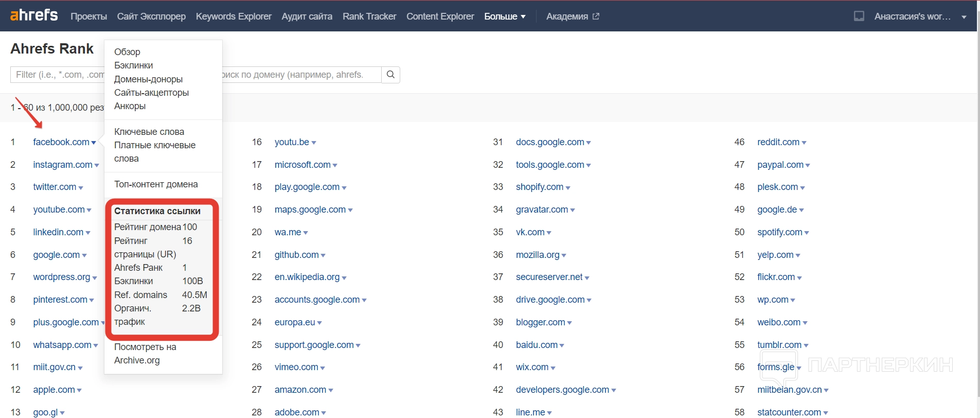Screen dimensions: 980x418
Task: Open the dropdown arrow beside reddit.com
Action: 804,143
